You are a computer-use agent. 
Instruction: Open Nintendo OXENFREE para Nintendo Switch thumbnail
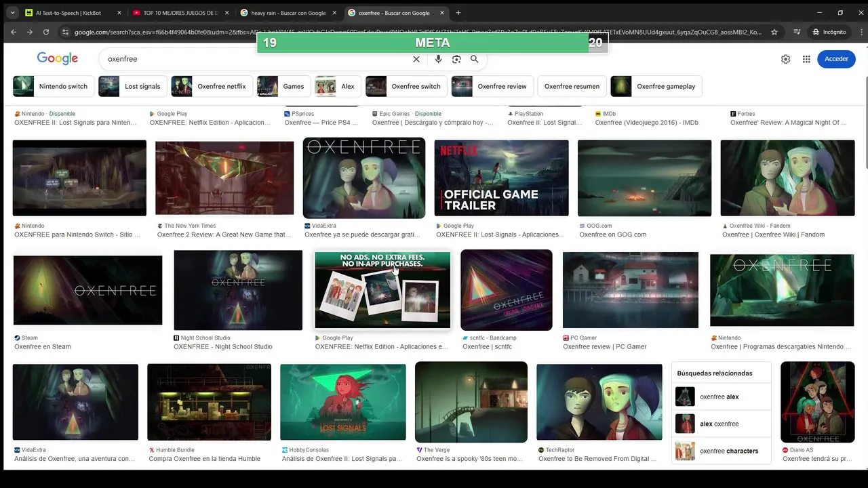79,178
